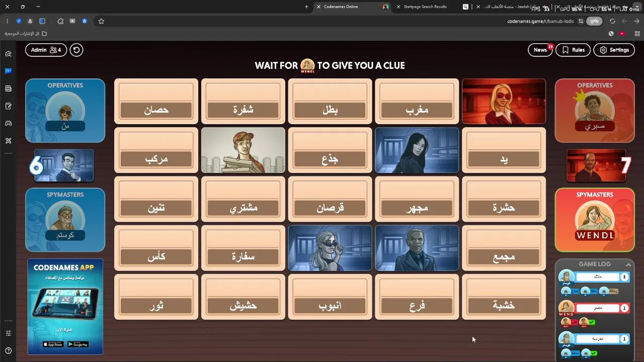Close the Startpage Search Results tab
Viewport: 644px width, 362px height.
(398, 7)
